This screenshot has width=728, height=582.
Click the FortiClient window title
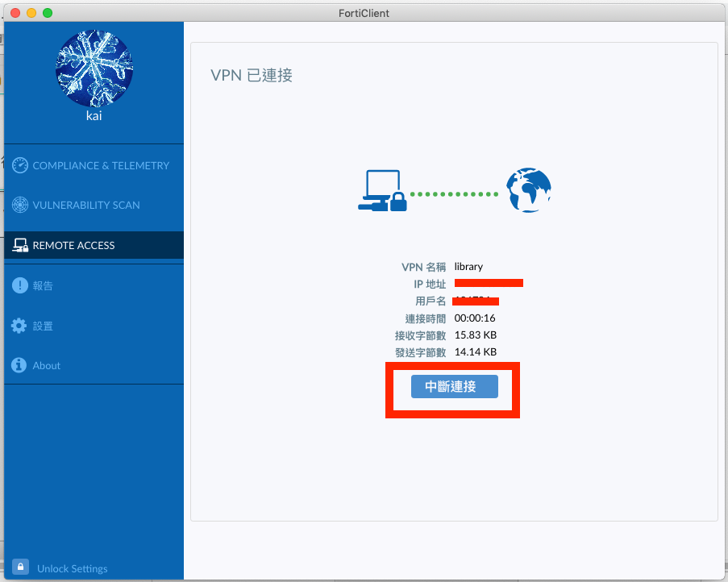click(x=364, y=13)
